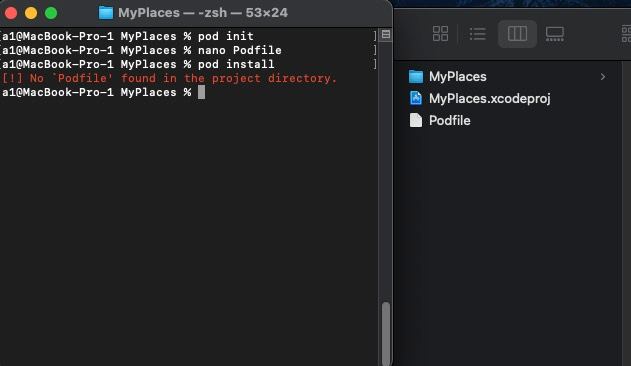The image size is (631, 366).
Task: Click the Podfile document icon
Action: point(416,120)
